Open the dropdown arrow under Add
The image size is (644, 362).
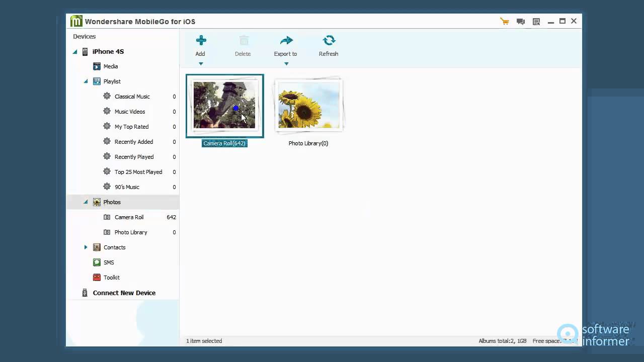(x=201, y=64)
